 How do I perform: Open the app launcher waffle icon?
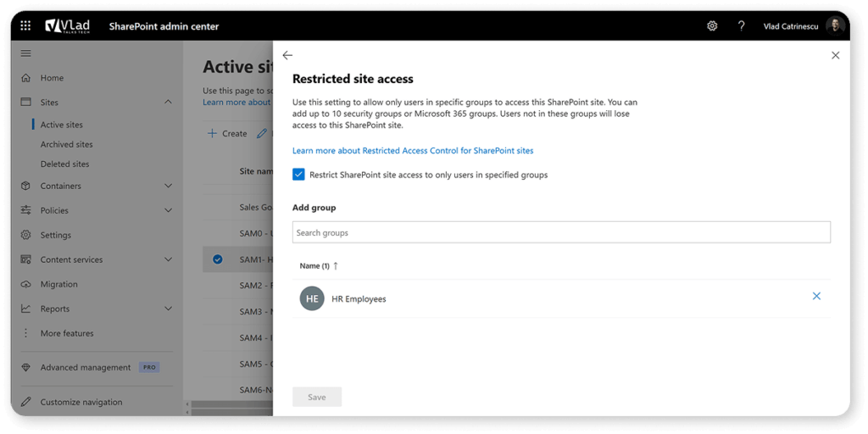25,26
